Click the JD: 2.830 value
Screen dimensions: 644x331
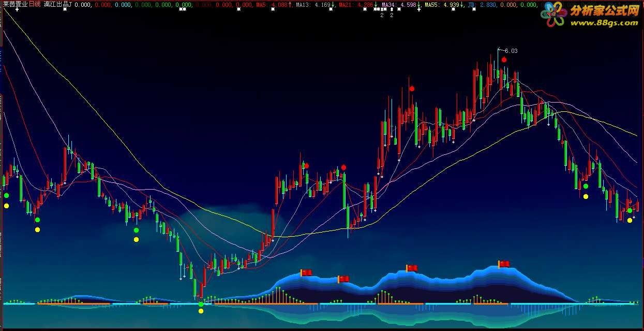pos(482,5)
